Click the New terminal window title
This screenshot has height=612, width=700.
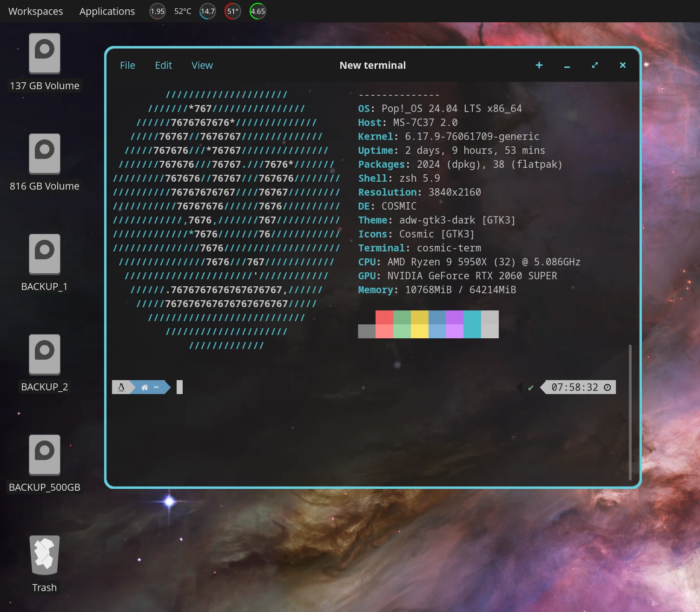tap(373, 66)
